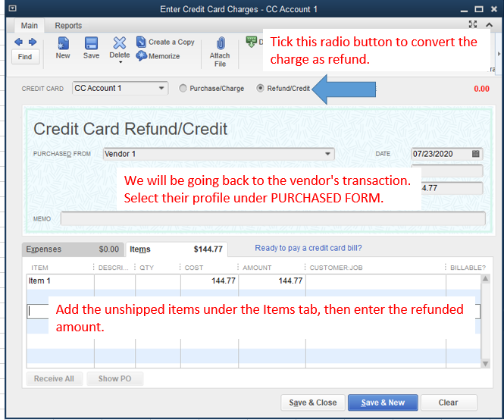The height and width of the screenshot is (420, 504).
Task: Click the ITEM column header
Action: tap(40, 268)
